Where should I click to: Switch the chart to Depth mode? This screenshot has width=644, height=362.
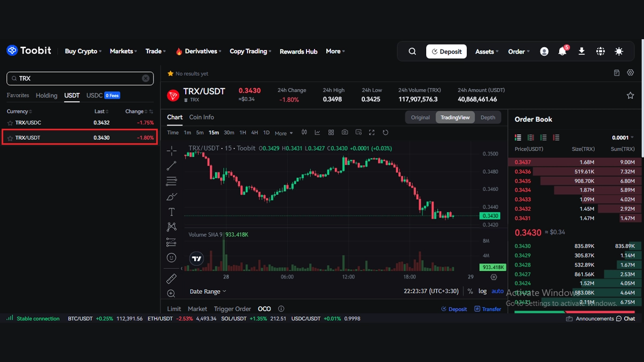(488, 117)
